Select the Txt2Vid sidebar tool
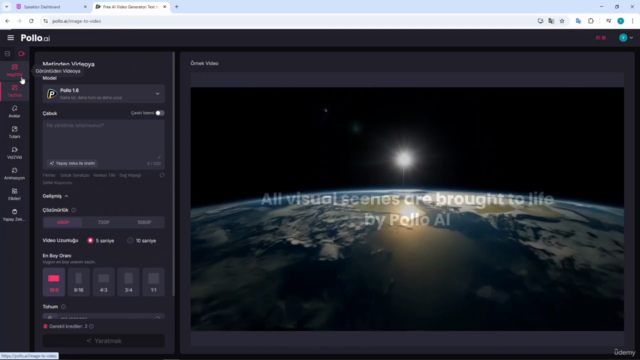The height and width of the screenshot is (360, 640). tap(15, 91)
